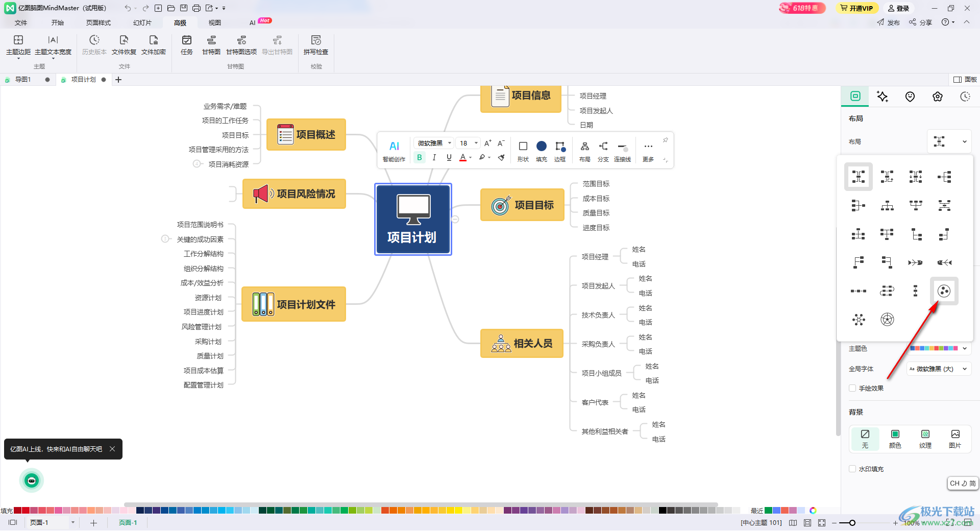Pick the black swatch in bottom palette
This screenshot has height=531, width=980.
click(x=663, y=510)
